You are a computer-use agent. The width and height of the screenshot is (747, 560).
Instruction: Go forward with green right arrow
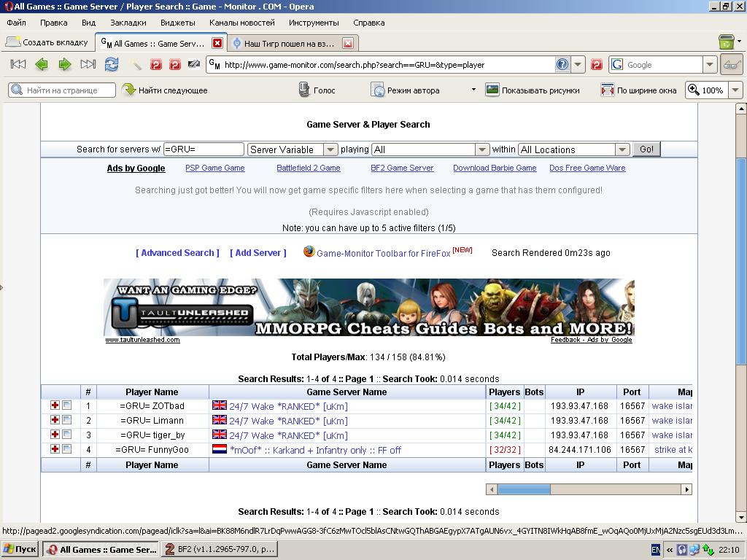click(65, 64)
